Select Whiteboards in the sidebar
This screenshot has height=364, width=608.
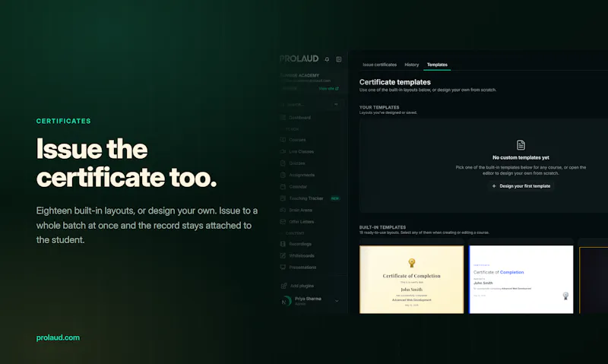click(297, 255)
